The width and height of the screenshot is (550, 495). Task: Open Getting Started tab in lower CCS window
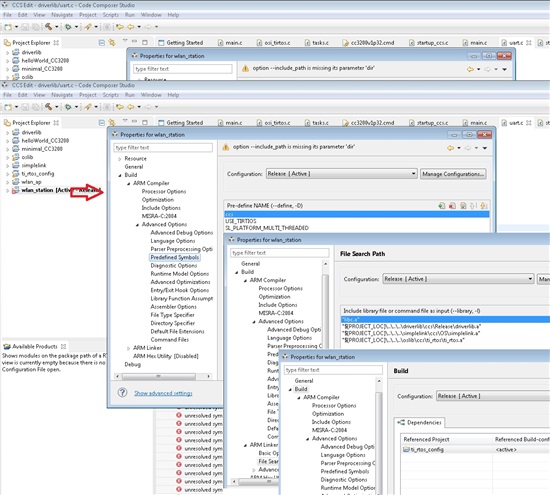[181, 123]
